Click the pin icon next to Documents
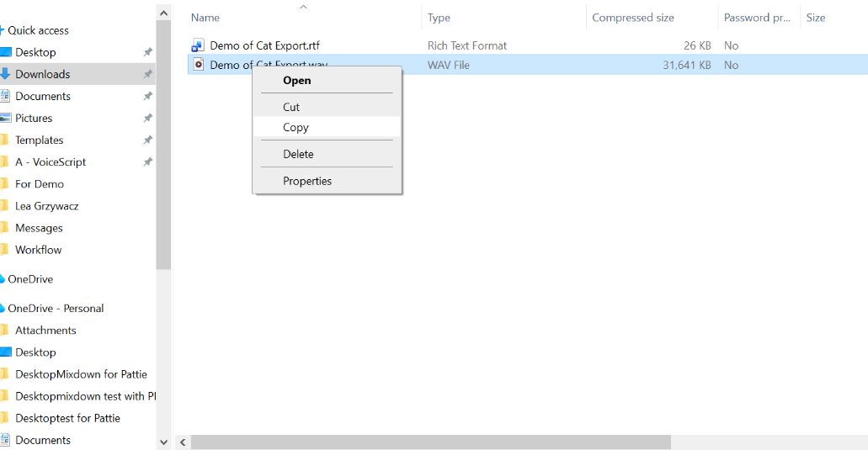The image size is (868, 450). click(x=147, y=96)
